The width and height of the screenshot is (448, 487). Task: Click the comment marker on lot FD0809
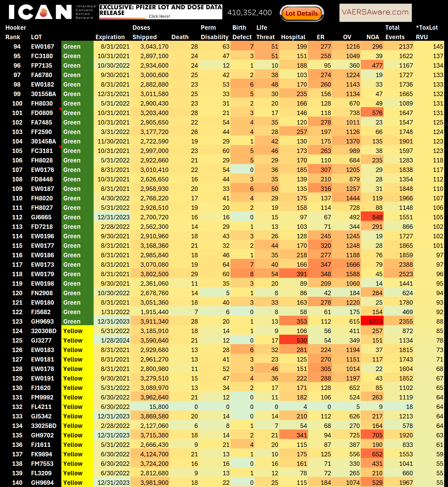click(x=60, y=109)
